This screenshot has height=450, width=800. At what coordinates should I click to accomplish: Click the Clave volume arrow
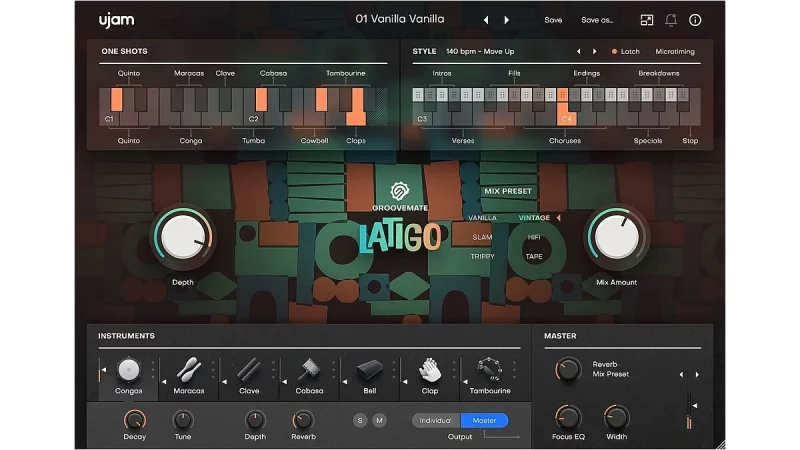(224, 382)
